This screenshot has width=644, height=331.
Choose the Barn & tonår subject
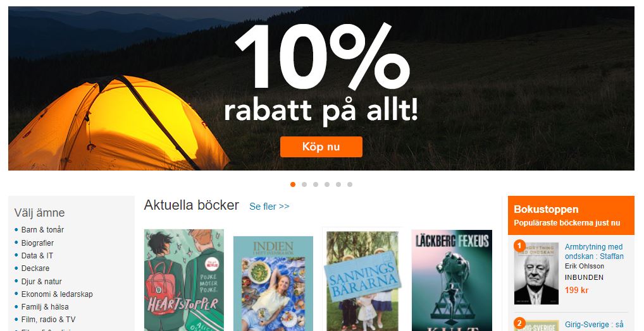pos(42,230)
